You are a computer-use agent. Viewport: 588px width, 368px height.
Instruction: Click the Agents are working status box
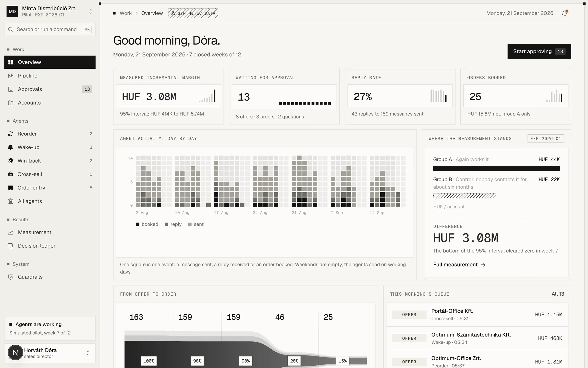(50, 328)
